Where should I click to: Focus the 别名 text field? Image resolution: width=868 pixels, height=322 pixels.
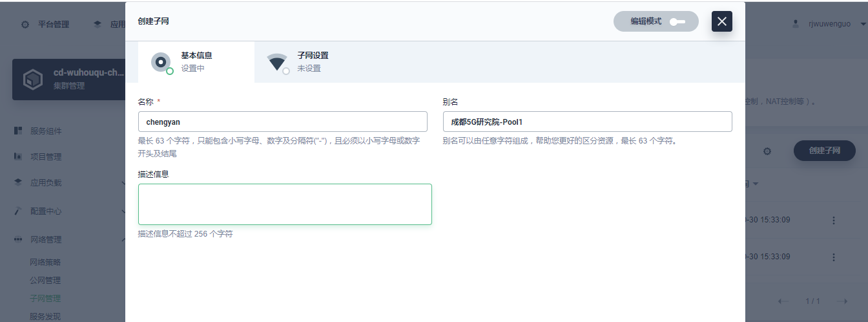click(x=587, y=122)
